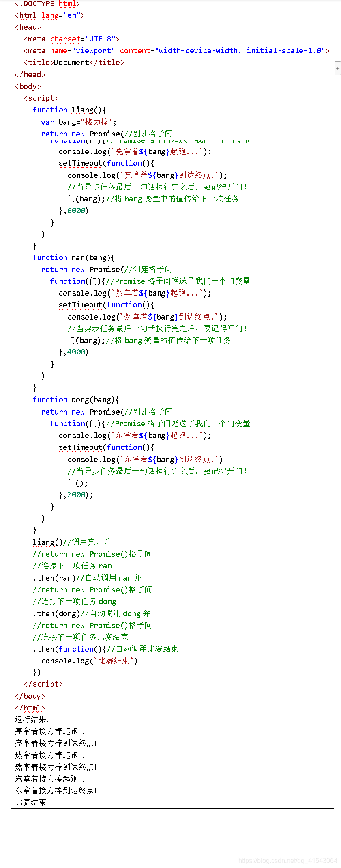Click the final output line '比赛结束'
Screen dimensions: 341x868
pos(31,802)
